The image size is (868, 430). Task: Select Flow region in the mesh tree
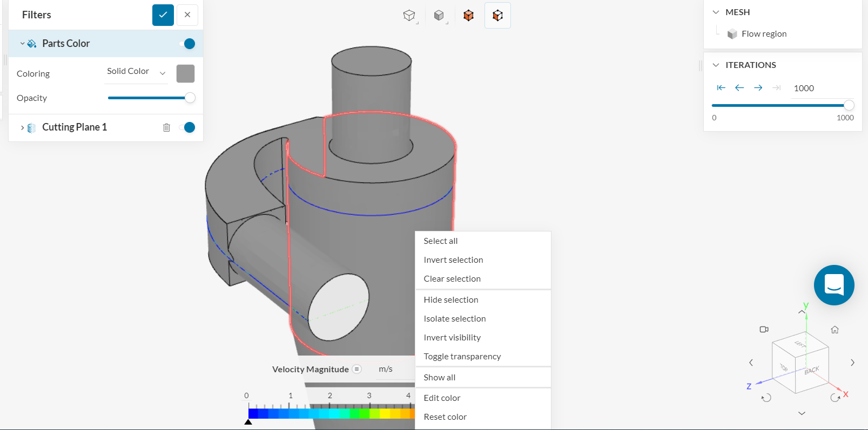point(763,34)
